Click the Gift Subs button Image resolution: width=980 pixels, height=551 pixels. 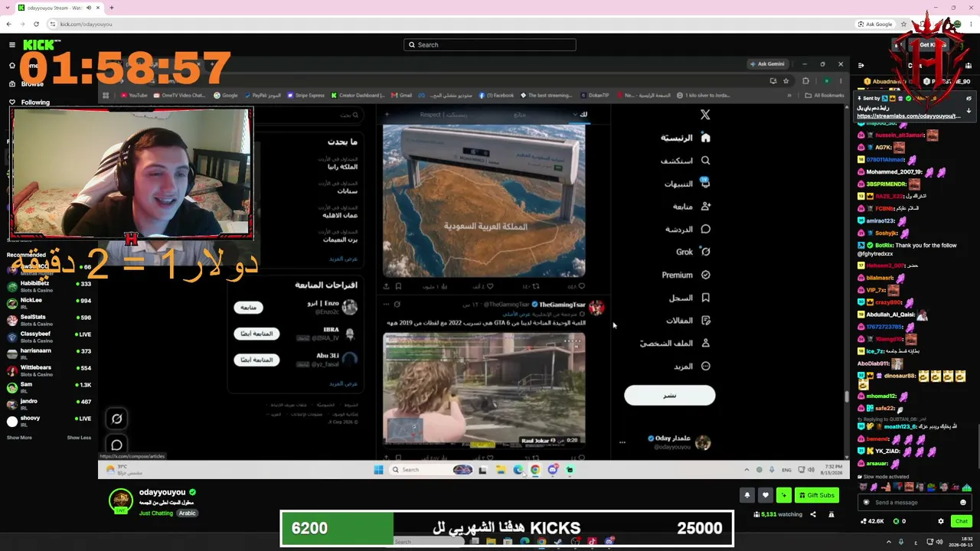coord(816,495)
